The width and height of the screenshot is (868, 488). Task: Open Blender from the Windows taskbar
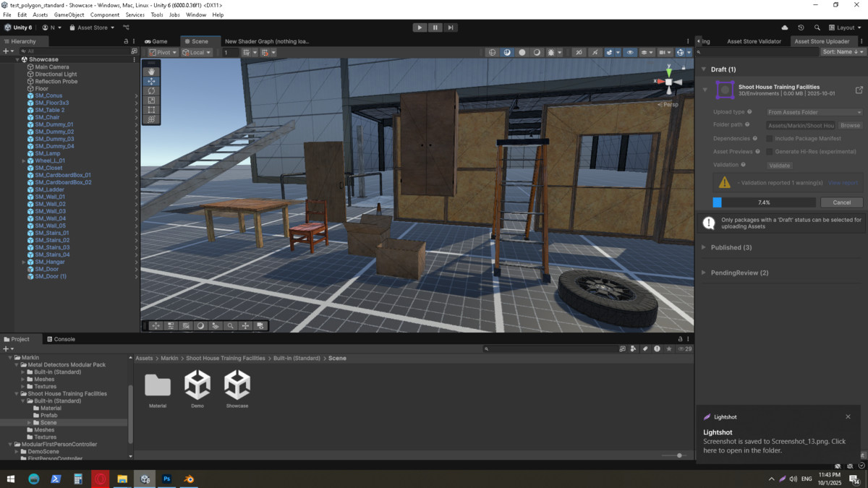[189, 479]
